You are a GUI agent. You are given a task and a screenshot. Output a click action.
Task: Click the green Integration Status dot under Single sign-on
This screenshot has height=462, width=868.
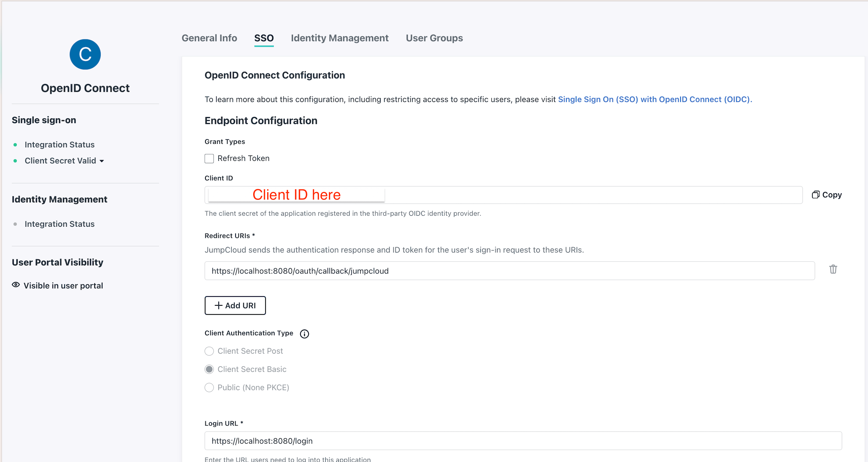pos(15,145)
